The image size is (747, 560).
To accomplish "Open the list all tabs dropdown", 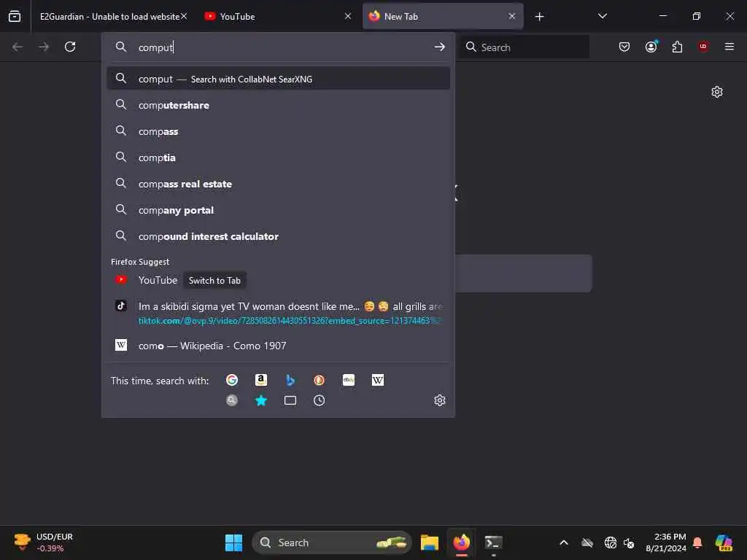I will [602, 16].
